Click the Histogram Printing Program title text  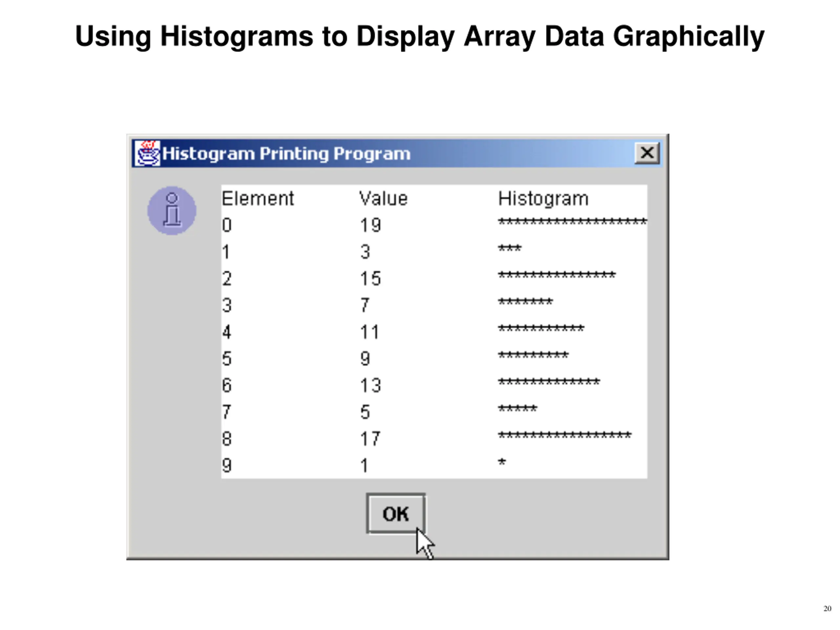(x=286, y=154)
